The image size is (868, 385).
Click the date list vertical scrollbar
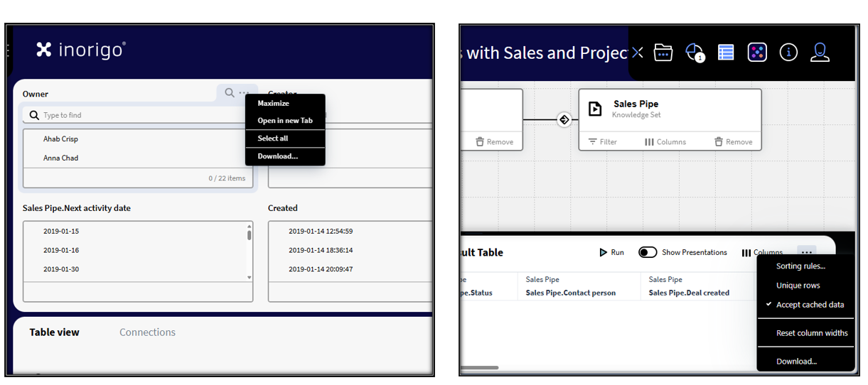point(249,234)
